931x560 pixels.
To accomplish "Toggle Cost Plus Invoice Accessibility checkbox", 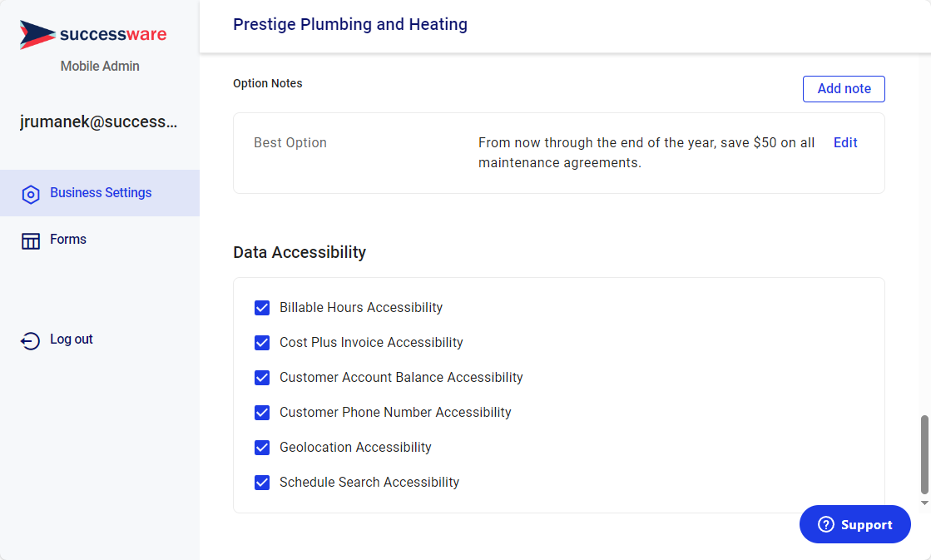I will click(262, 343).
